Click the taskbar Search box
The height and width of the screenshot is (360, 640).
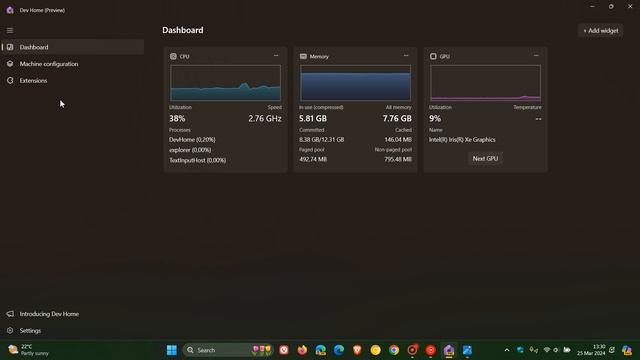[228, 350]
